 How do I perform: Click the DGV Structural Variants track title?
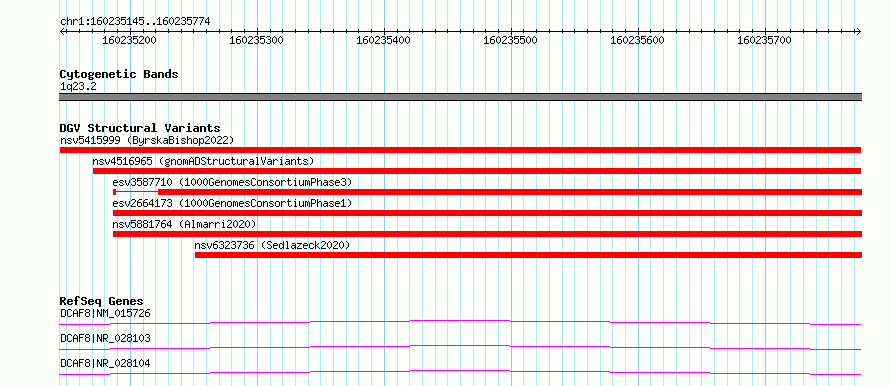point(140,128)
